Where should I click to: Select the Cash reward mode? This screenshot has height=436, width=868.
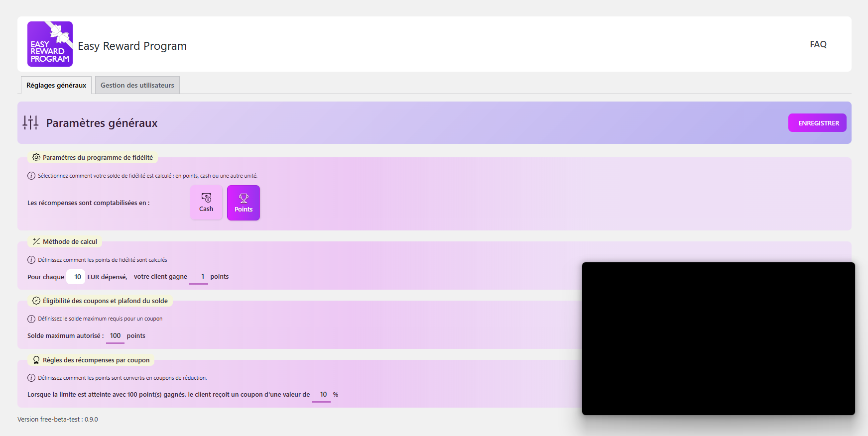pos(206,203)
